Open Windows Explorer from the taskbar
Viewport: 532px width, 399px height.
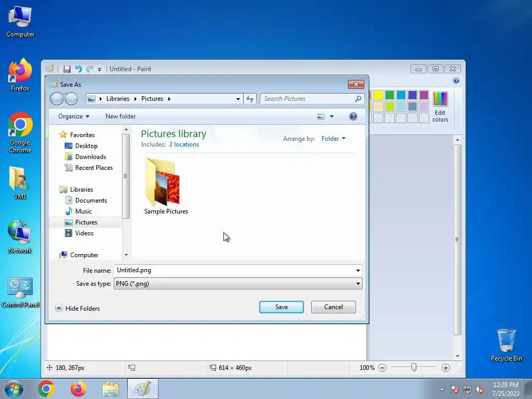(x=111, y=389)
